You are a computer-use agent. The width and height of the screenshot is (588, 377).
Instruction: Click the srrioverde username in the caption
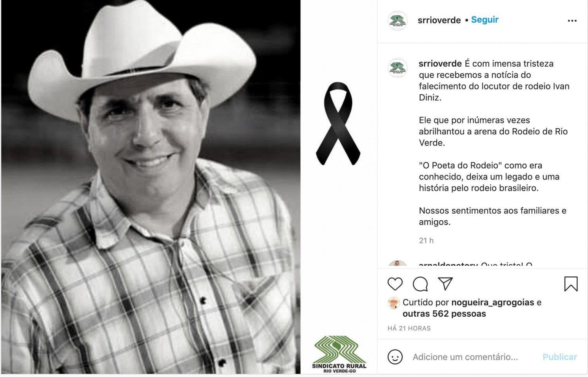[440, 63]
